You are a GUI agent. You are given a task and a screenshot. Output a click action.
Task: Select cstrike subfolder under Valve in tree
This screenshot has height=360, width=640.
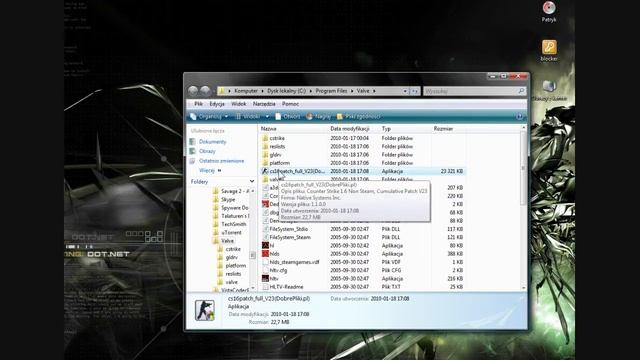point(233,249)
